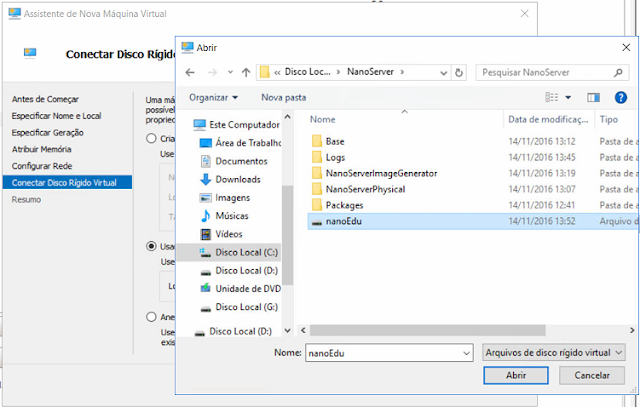Click the search magnifier icon
The image size is (640, 407).
[x=618, y=73]
